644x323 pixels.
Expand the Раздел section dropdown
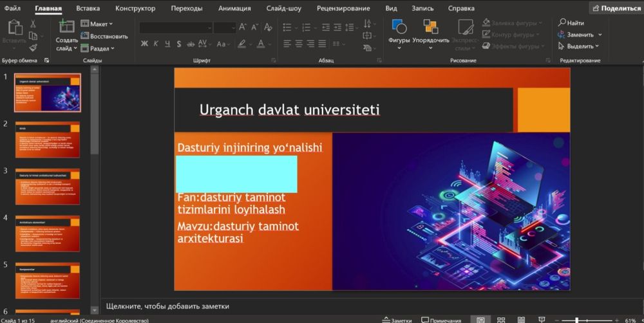pyautogui.click(x=97, y=48)
